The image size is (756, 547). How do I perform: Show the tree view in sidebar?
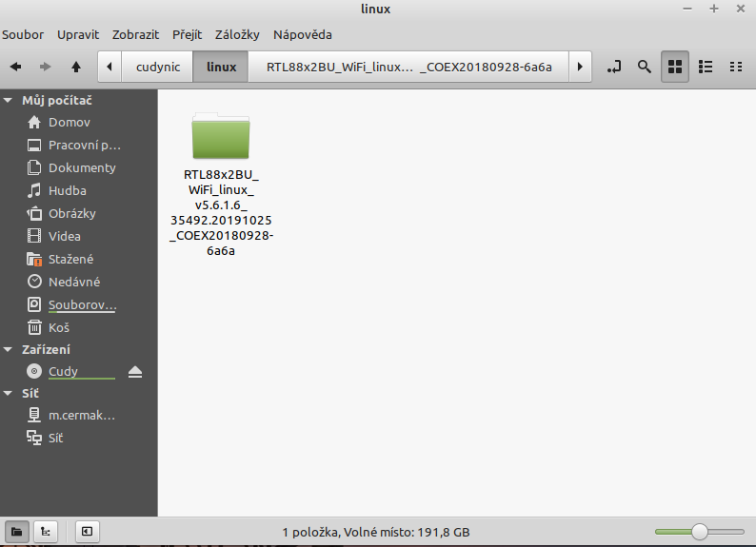coord(44,531)
